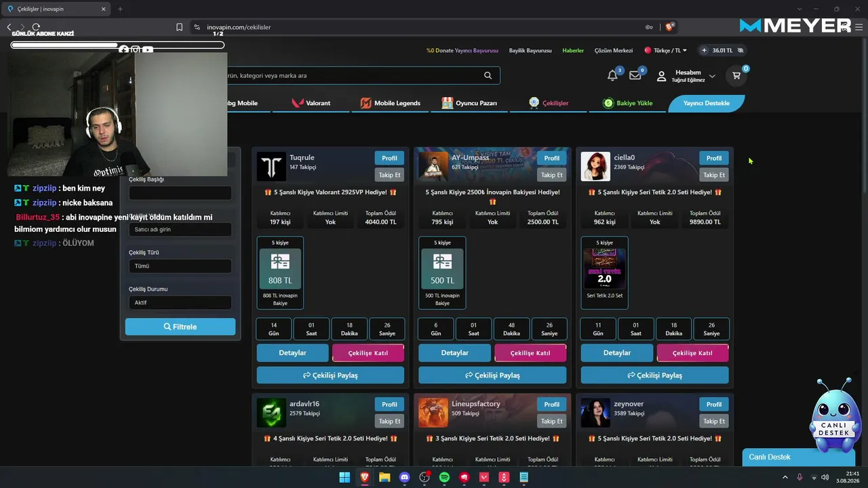
Task: Click the plus icon beside 36.01 TL
Action: coord(704,50)
